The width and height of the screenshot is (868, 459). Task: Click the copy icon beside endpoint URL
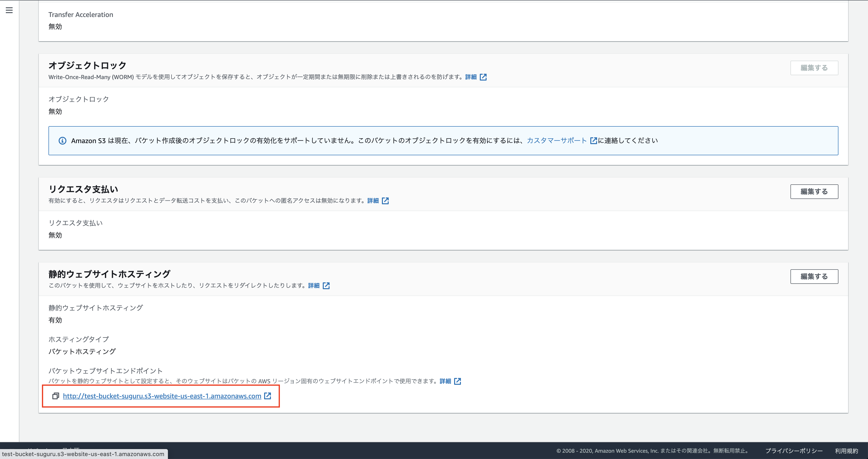[x=55, y=396]
